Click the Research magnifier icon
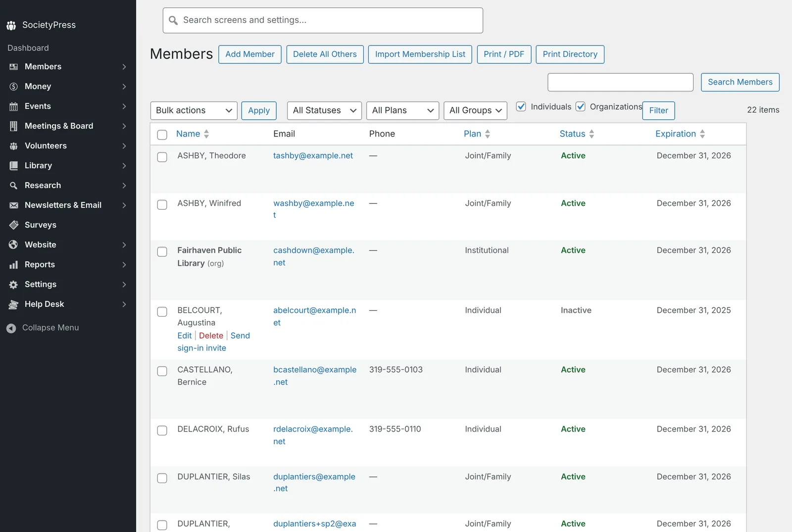This screenshot has height=532, width=792. [x=13, y=186]
